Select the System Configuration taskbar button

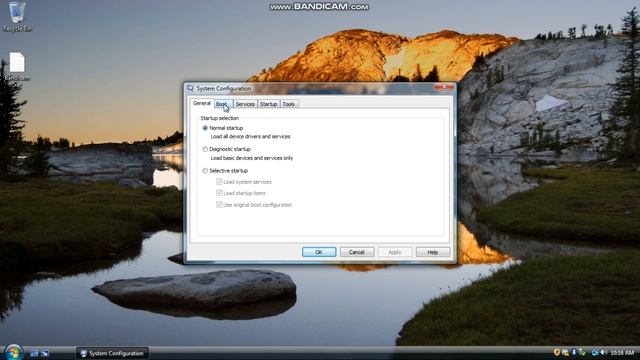click(x=112, y=353)
